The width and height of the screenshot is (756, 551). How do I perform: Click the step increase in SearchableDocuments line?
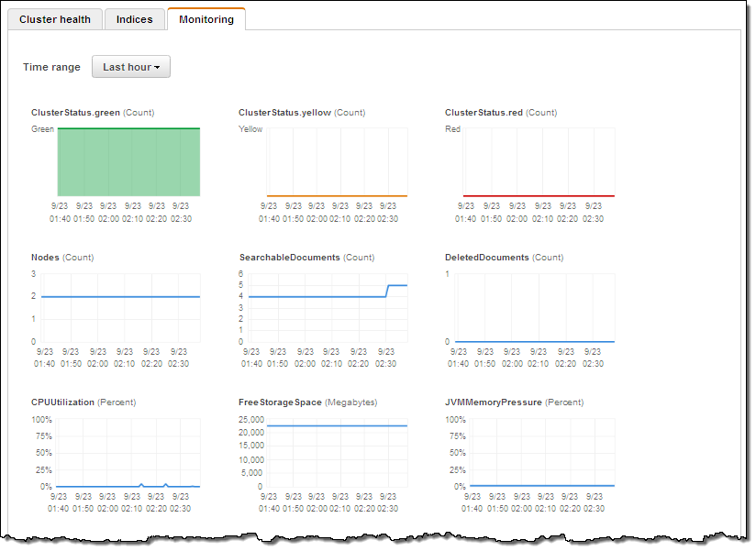coord(387,291)
